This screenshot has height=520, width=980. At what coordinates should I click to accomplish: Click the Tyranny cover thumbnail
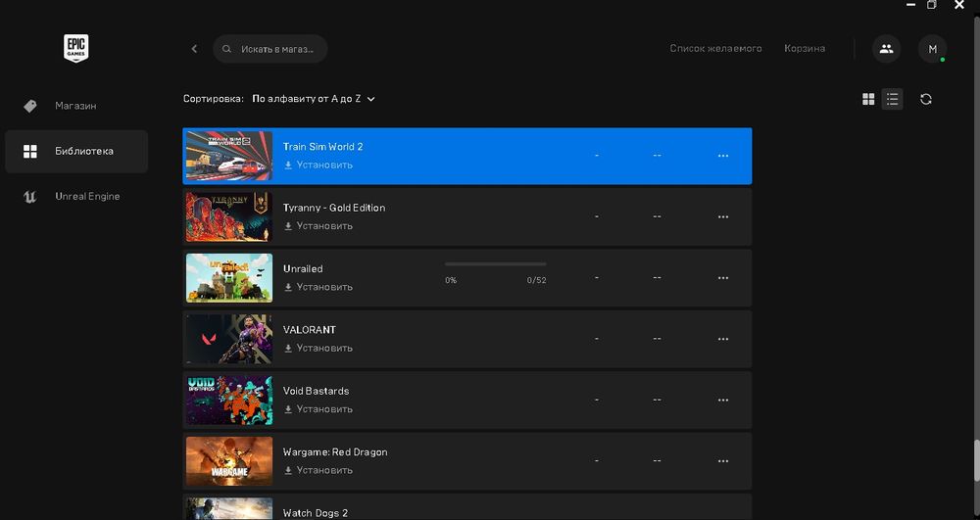(229, 217)
